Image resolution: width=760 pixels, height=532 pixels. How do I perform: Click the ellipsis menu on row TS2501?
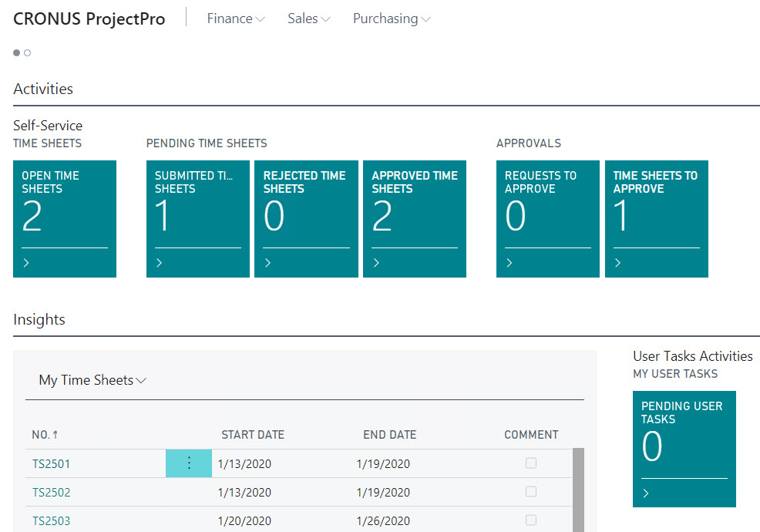pos(188,463)
